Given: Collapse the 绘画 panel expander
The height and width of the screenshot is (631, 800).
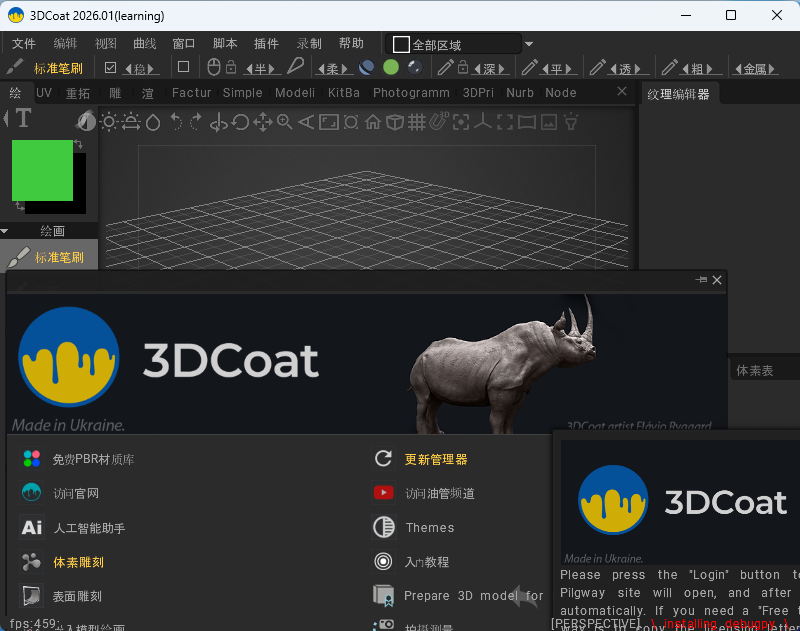Looking at the screenshot, I should point(6,231).
